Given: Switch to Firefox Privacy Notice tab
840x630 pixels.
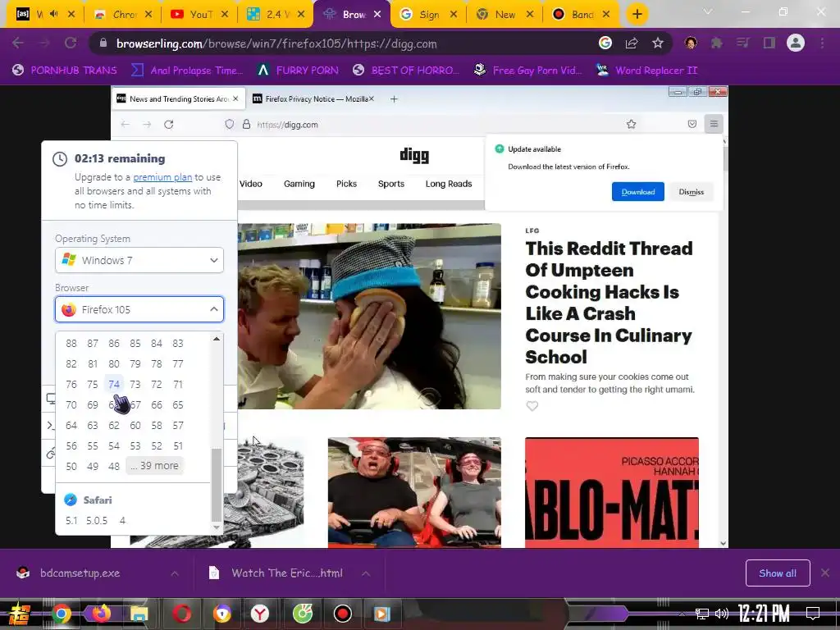Looking at the screenshot, I should (313, 99).
